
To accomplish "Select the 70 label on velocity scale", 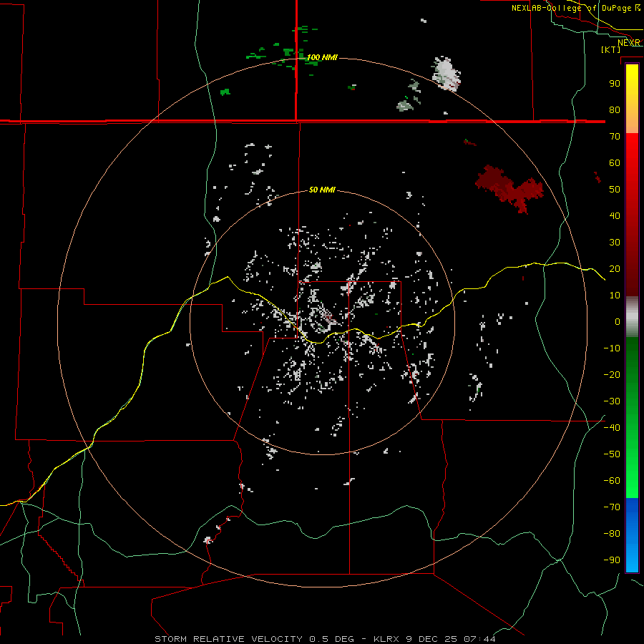I will point(615,137).
